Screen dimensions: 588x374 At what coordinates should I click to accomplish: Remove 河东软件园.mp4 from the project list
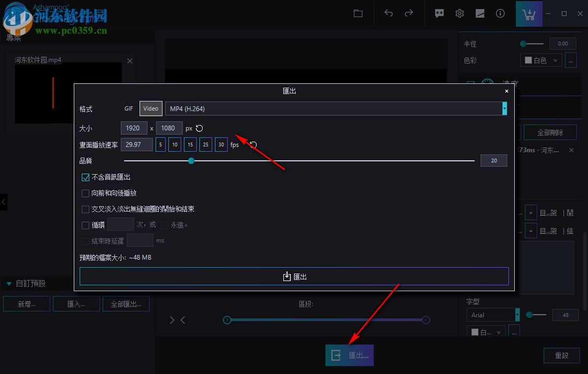pos(130,61)
